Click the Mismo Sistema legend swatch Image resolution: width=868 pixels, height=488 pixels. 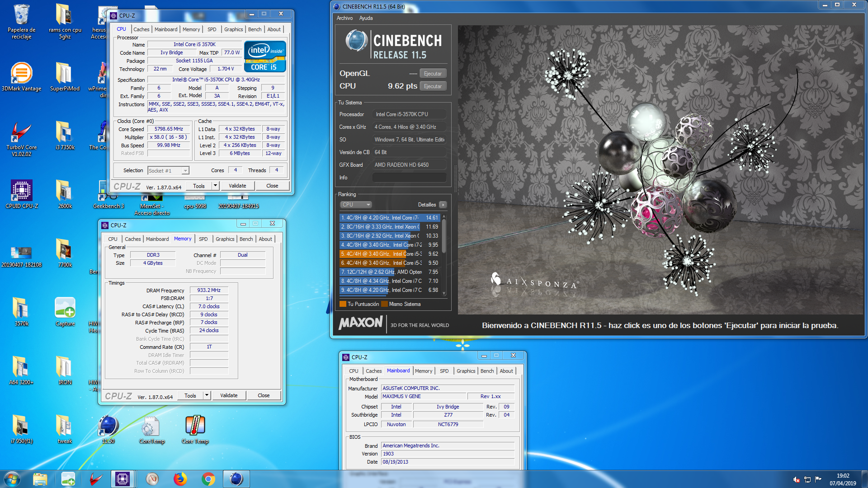click(385, 304)
